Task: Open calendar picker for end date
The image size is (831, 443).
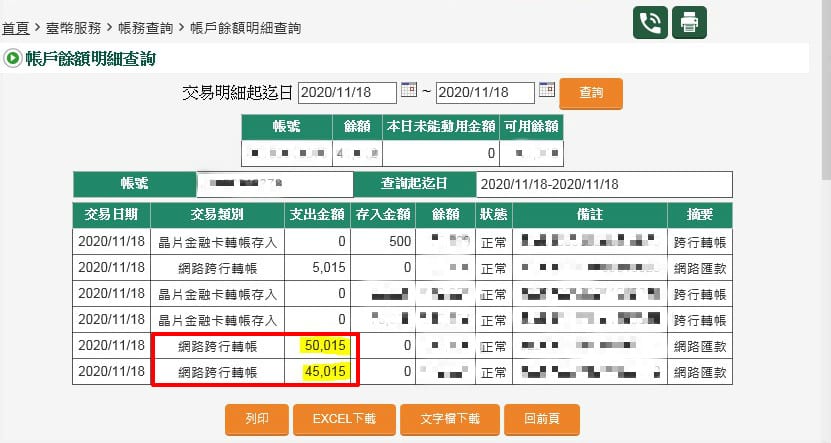Action: tap(546, 90)
